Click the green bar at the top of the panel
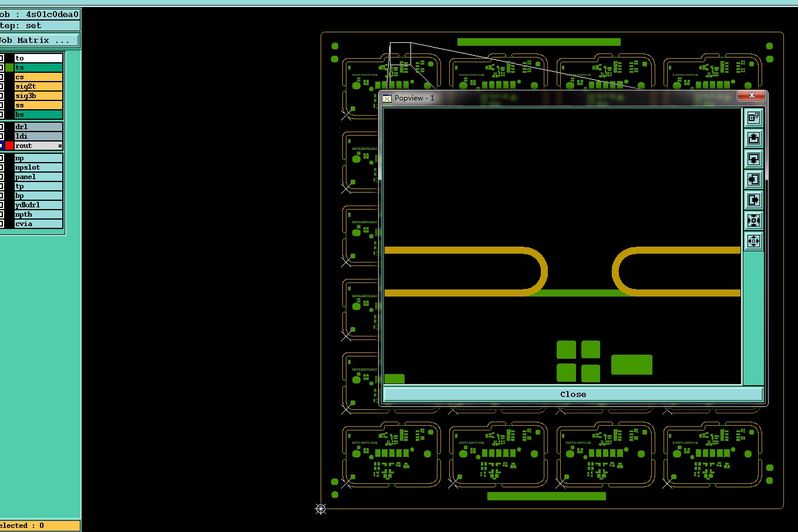This screenshot has width=798, height=532. tap(538, 42)
